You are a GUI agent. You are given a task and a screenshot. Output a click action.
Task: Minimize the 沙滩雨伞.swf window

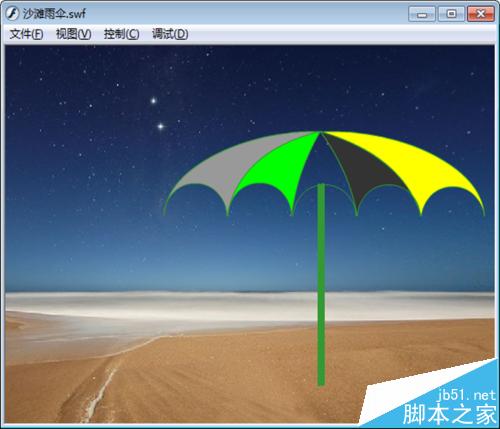tap(422, 14)
